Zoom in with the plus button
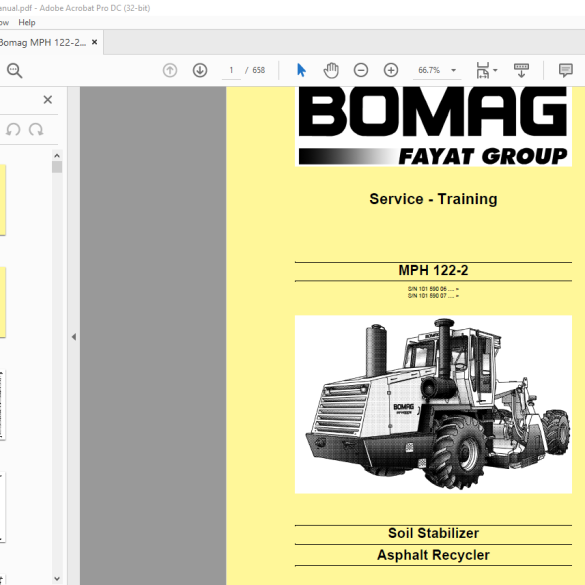The width and height of the screenshot is (585, 585). point(391,70)
